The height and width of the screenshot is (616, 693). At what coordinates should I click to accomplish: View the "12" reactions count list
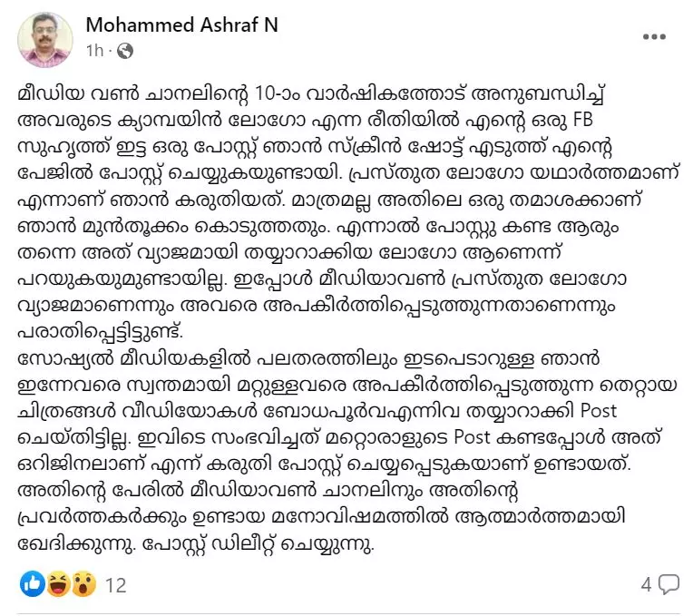[114, 586]
